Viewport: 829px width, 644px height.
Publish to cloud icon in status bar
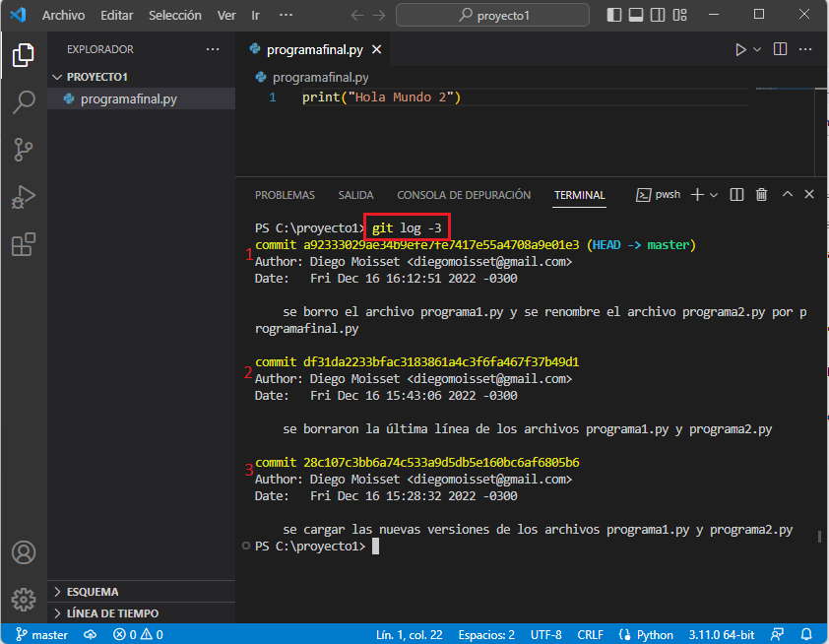tap(90, 634)
